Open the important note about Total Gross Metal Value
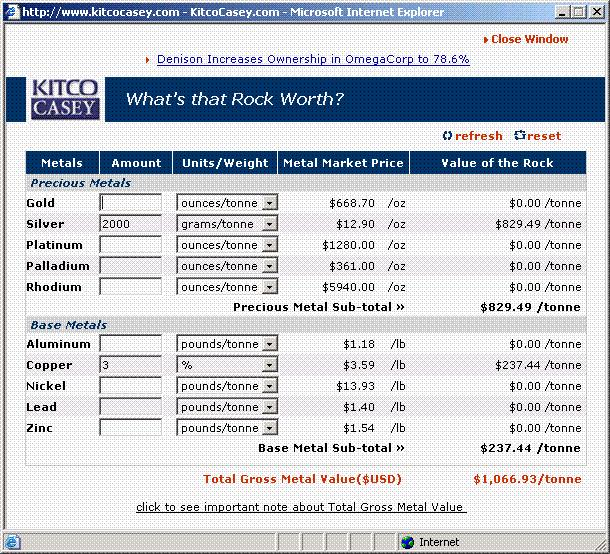 (301, 507)
